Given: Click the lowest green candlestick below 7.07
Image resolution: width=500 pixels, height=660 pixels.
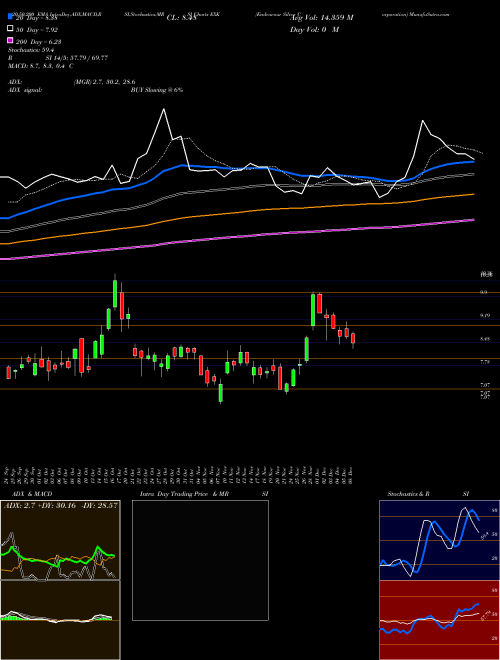Looking at the screenshot, I should pos(221,393).
